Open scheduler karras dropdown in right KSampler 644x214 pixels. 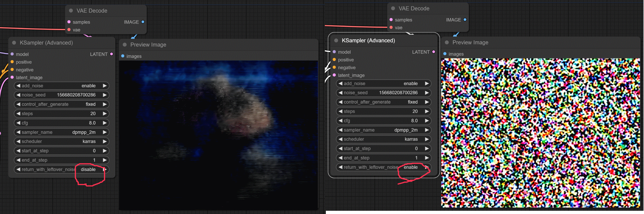[x=383, y=139]
